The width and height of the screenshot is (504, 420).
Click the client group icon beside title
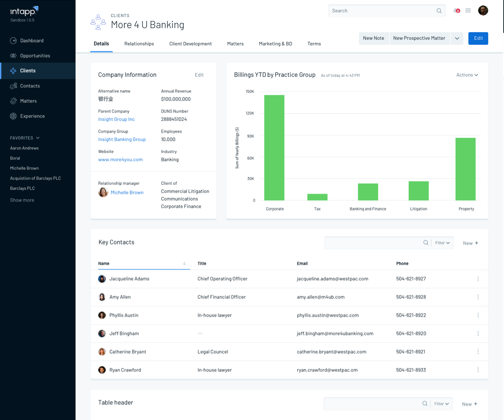click(98, 22)
